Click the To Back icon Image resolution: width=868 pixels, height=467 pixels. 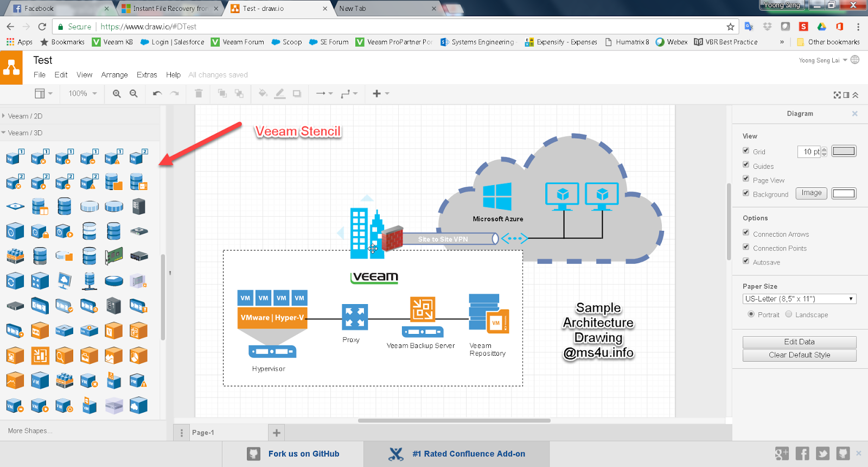point(239,93)
